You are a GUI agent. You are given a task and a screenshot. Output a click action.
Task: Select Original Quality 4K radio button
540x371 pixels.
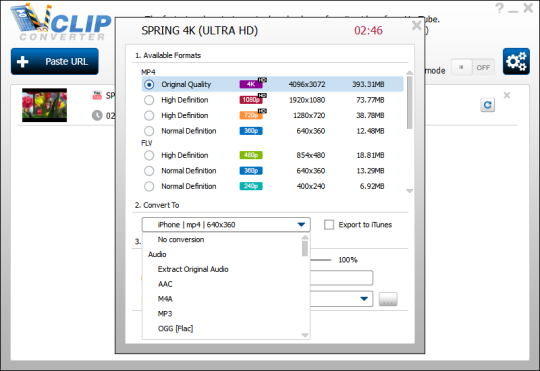[x=149, y=84]
